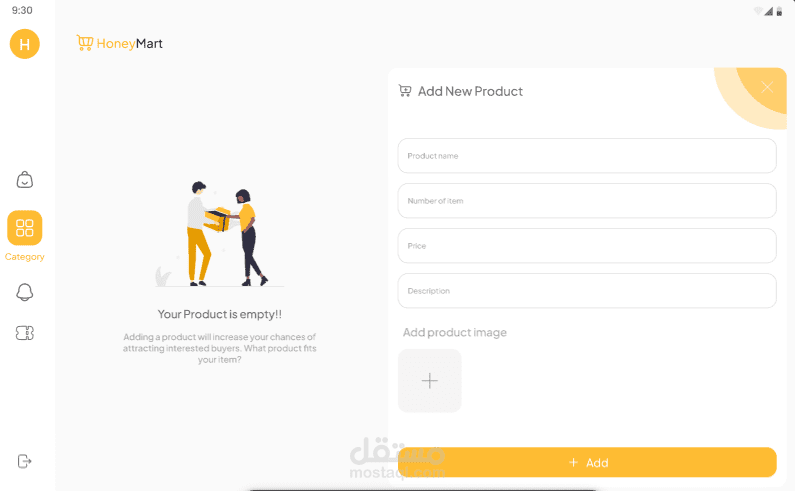The image size is (795, 491).
Task: Open the coupons ticket icon
Action: [x=24, y=333]
